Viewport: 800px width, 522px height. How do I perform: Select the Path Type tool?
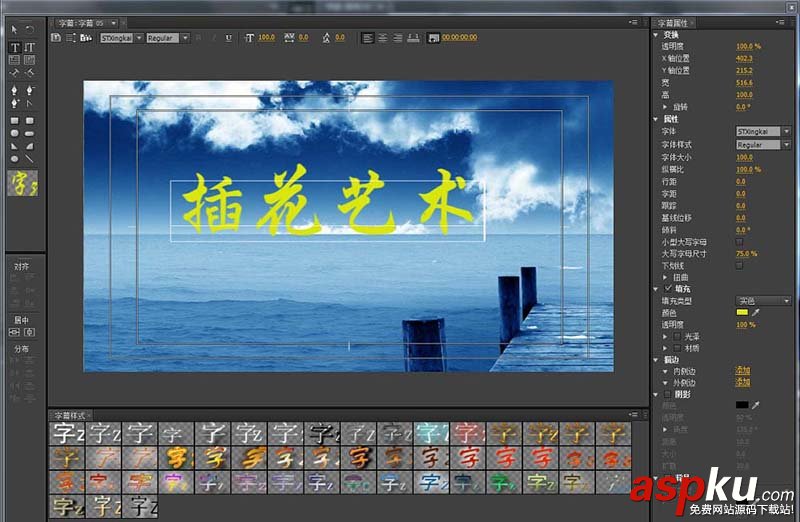[14, 72]
